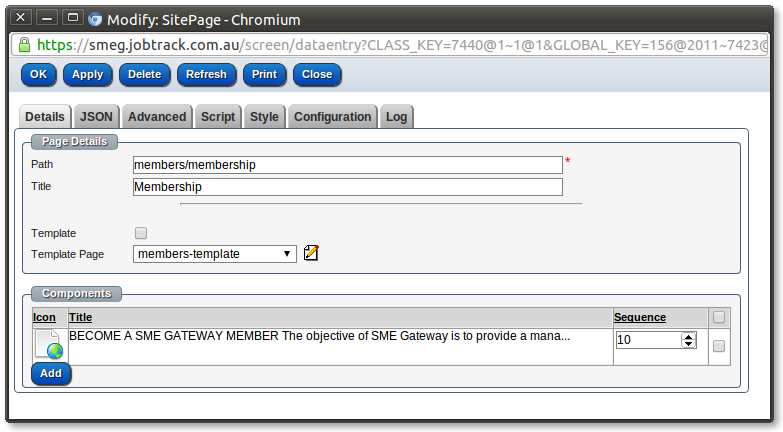Toggle the select-all checkbox in Components header
783x432 pixels.
718,317
